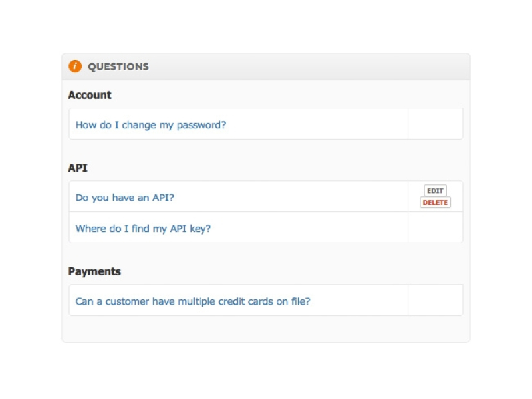Image resolution: width=532 pixels, height=399 pixels.
Task: Click the empty action cell in the credit cards row
Action: [x=435, y=301]
